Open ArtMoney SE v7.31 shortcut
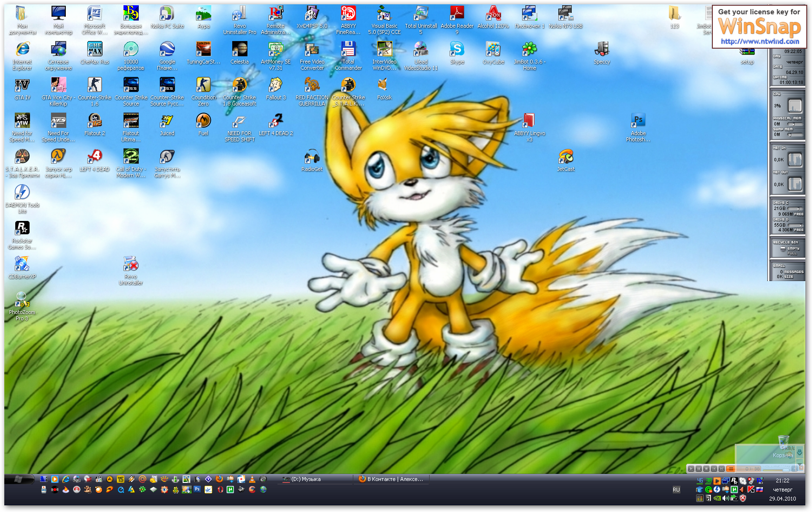 coord(276,56)
